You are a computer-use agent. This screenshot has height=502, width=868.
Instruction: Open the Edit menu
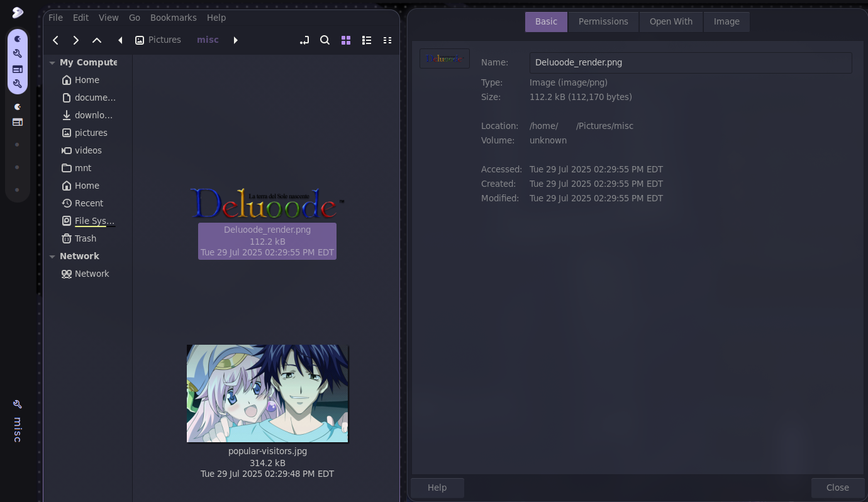point(81,18)
